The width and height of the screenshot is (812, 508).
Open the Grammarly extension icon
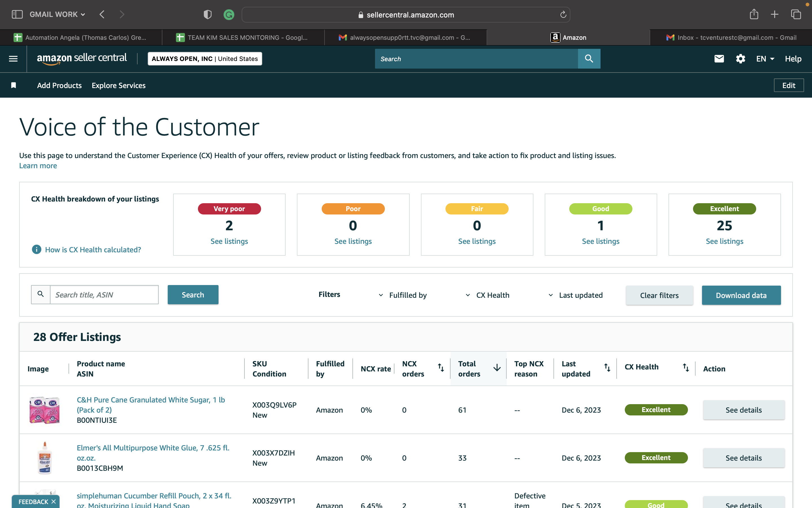tap(229, 14)
